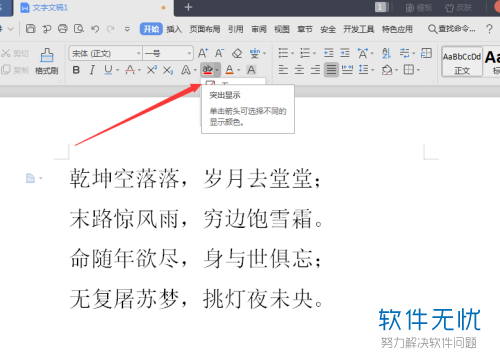Open the 引用 ribbon tab
Screen dimensions: 500x363
(x=236, y=29)
